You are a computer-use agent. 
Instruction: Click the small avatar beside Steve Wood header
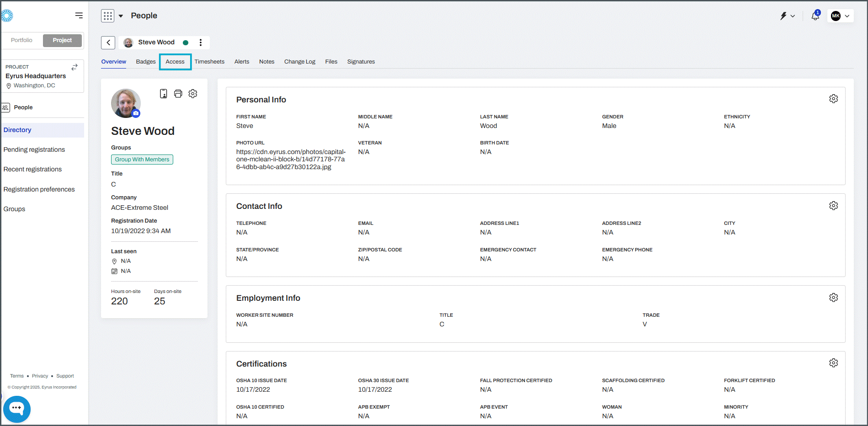[128, 43]
